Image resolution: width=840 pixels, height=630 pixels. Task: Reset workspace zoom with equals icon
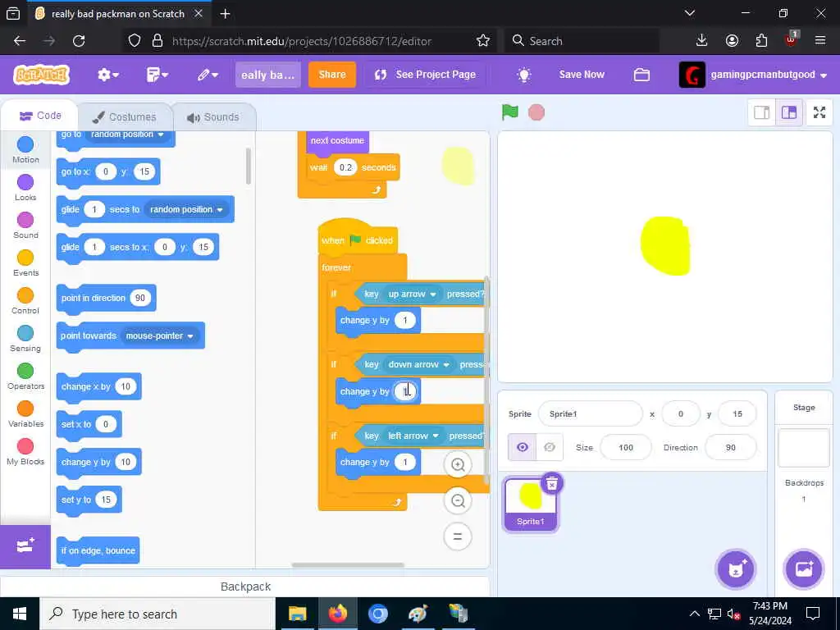pyautogui.click(x=458, y=536)
